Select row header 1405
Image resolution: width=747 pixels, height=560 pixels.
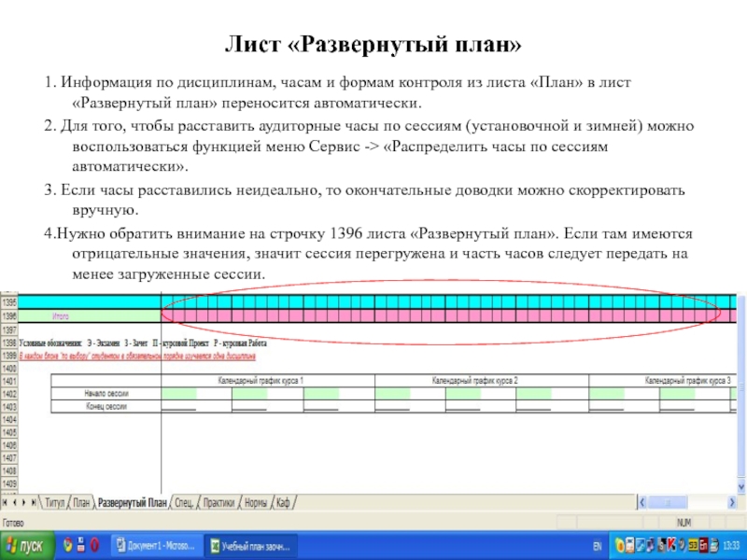tap(9, 432)
